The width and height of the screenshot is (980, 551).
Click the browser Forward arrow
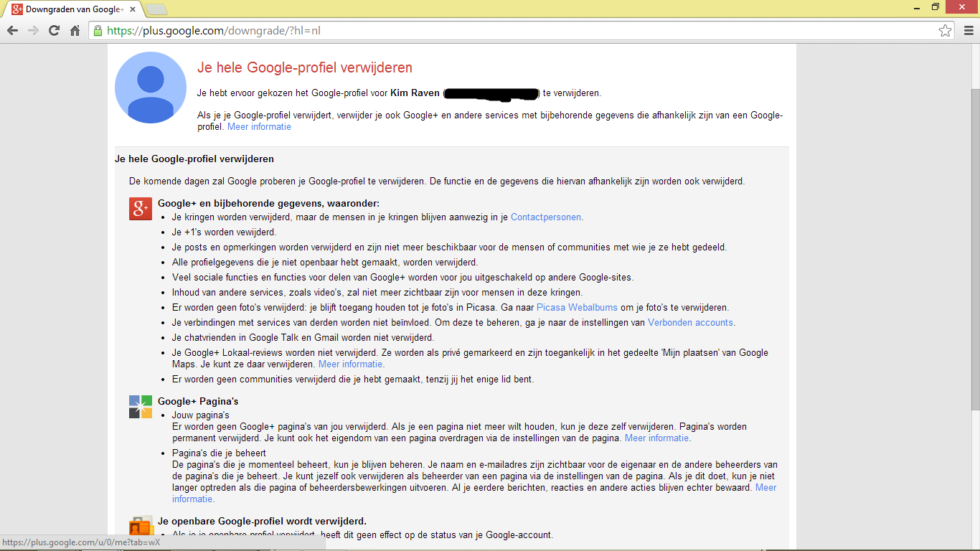[x=33, y=31]
